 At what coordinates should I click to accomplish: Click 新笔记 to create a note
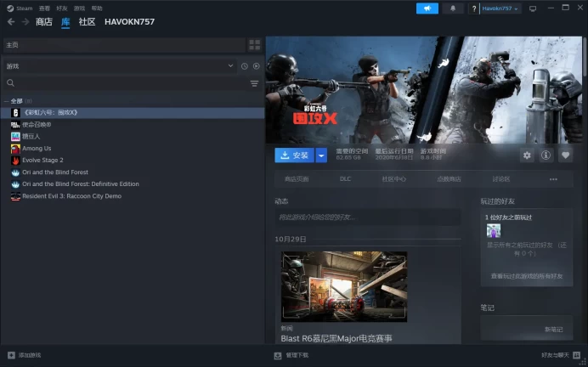point(553,330)
